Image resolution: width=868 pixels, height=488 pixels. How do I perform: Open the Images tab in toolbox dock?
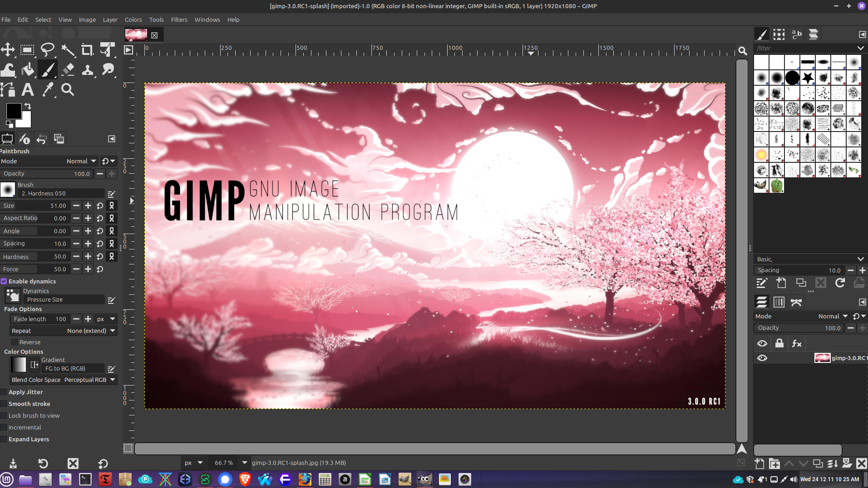pyautogui.click(x=59, y=139)
